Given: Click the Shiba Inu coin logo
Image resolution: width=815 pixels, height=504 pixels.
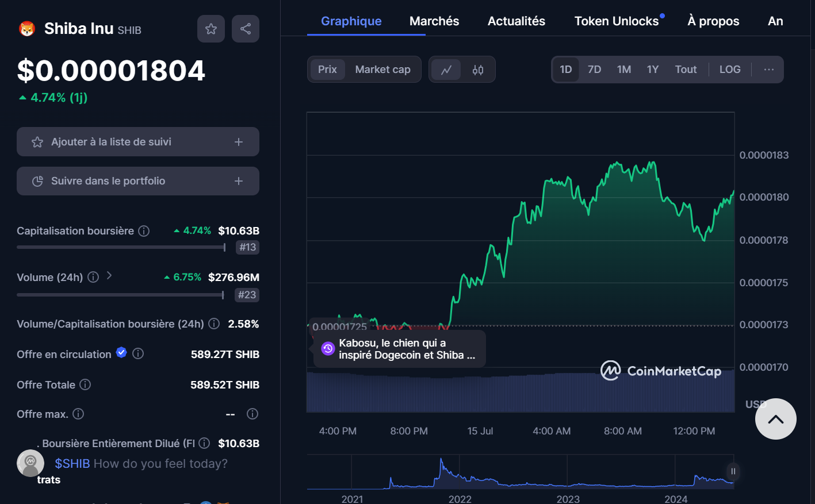Looking at the screenshot, I should pyautogui.click(x=27, y=29).
